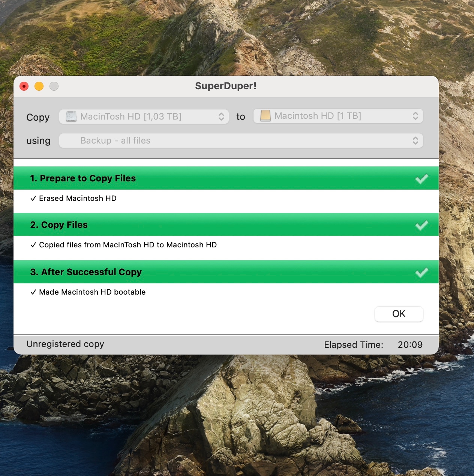Click the using label
The width and height of the screenshot is (474, 476).
38,141
